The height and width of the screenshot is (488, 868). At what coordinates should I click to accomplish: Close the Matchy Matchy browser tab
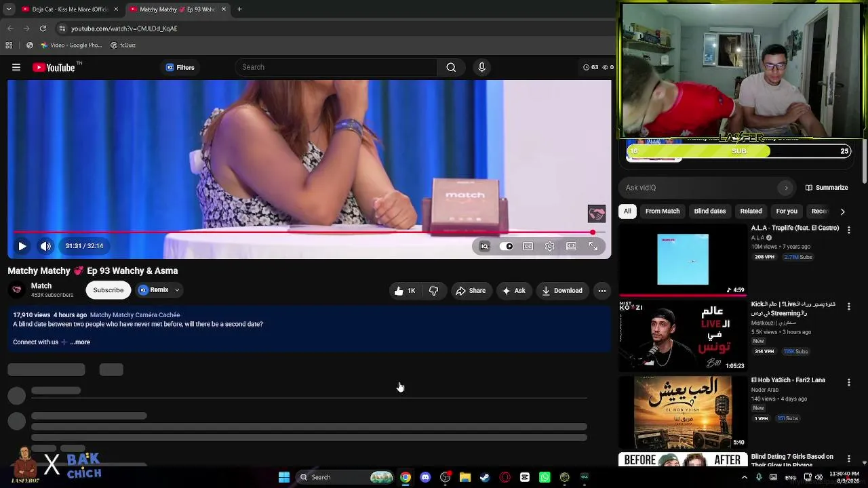tap(224, 9)
